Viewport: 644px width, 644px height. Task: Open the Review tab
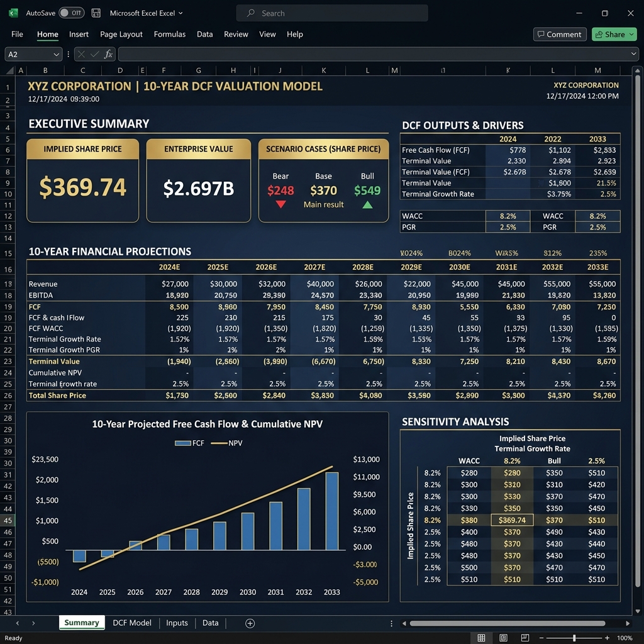pyautogui.click(x=236, y=34)
